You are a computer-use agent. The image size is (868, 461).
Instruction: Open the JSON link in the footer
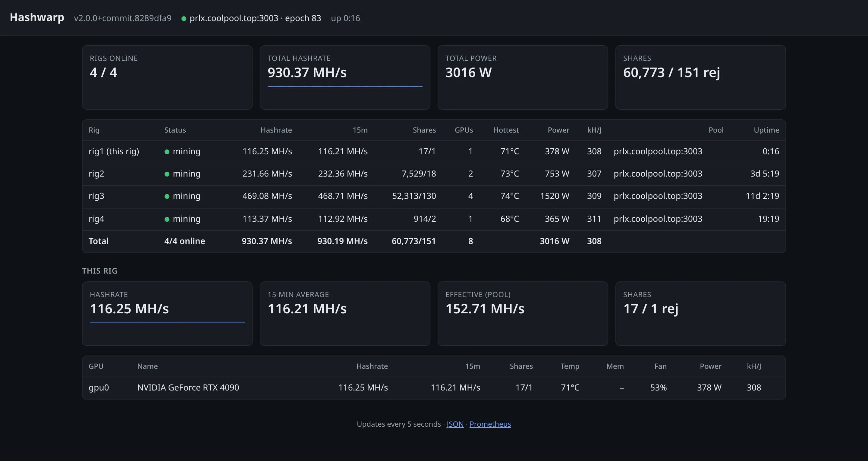pyautogui.click(x=455, y=424)
